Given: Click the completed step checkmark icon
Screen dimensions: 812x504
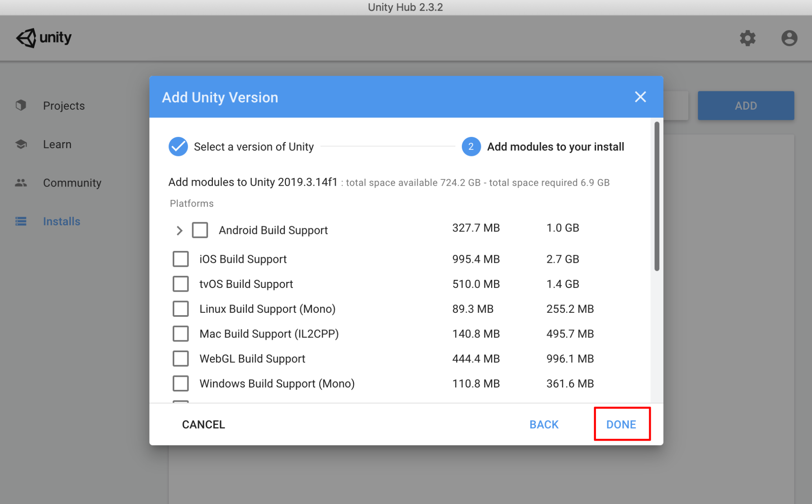Looking at the screenshot, I should pos(178,147).
